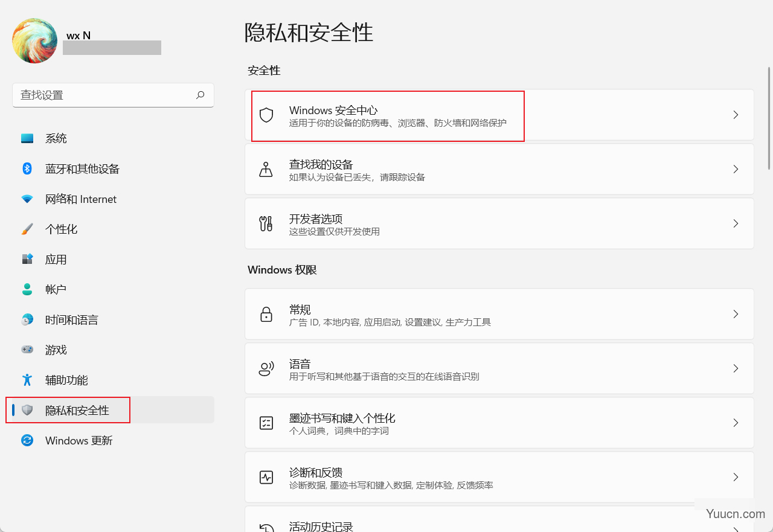The width and height of the screenshot is (773, 532).
Task: Open 开发者选项 title
Action: (x=316, y=219)
